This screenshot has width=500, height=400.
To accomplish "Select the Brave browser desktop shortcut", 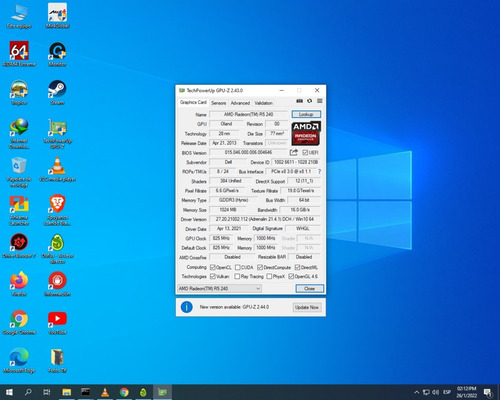I will [57, 210].
